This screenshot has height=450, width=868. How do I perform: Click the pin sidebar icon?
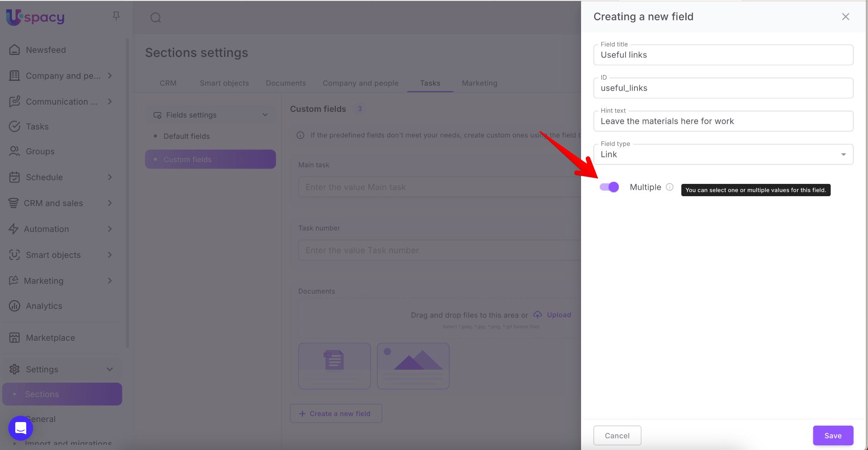tap(116, 16)
